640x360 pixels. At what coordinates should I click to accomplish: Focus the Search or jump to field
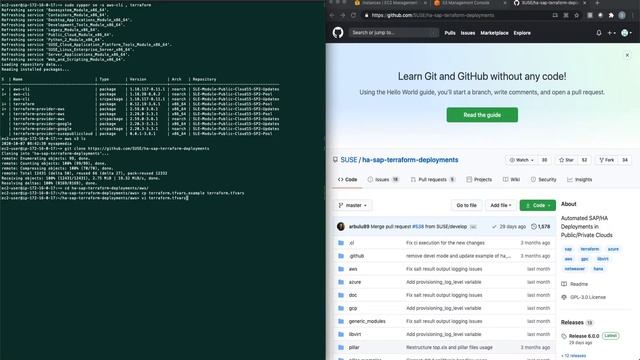click(x=393, y=33)
